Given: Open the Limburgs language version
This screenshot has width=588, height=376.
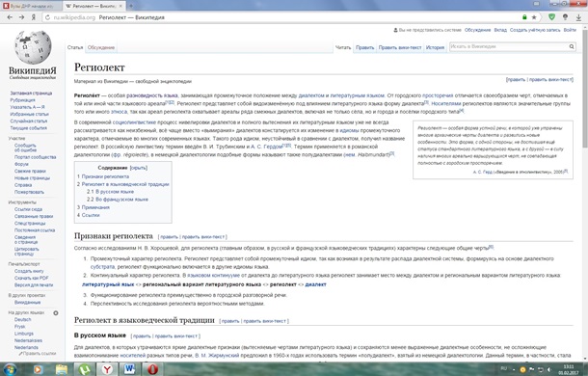Looking at the screenshot, I should (x=24, y=334).
